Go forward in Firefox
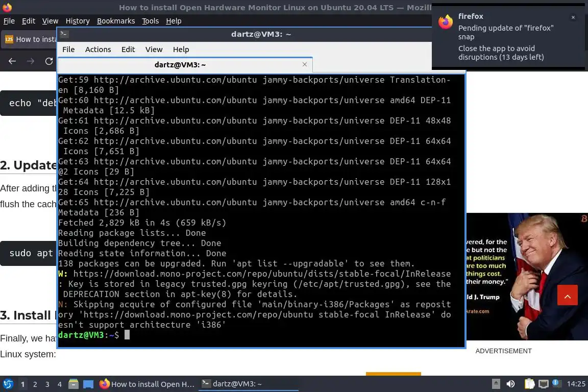Screen dimensions: 588x392 [31, 61]
